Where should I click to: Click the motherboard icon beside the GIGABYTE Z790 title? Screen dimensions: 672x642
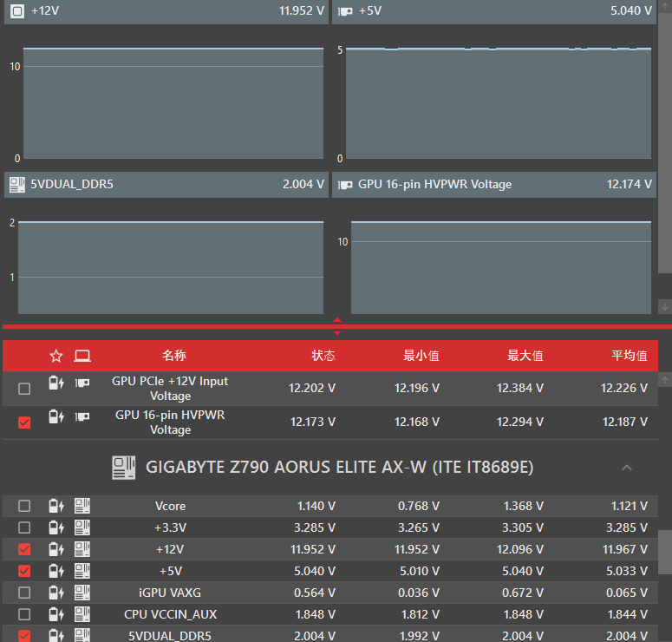coord(124,468)
